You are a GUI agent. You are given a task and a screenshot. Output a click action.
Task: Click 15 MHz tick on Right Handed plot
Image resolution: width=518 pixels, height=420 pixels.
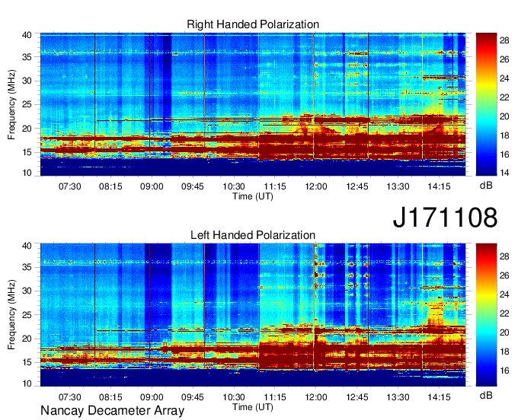point(27,152)
